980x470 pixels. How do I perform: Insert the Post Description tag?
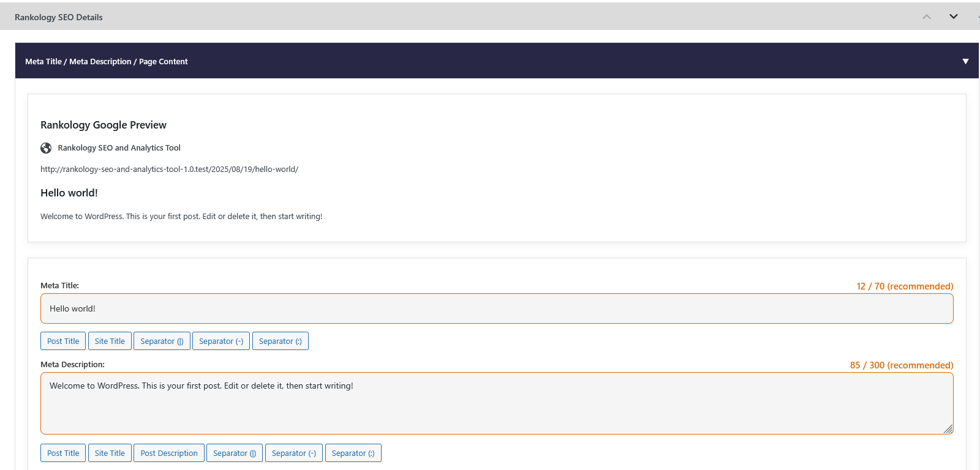click(x=169, y=453)
